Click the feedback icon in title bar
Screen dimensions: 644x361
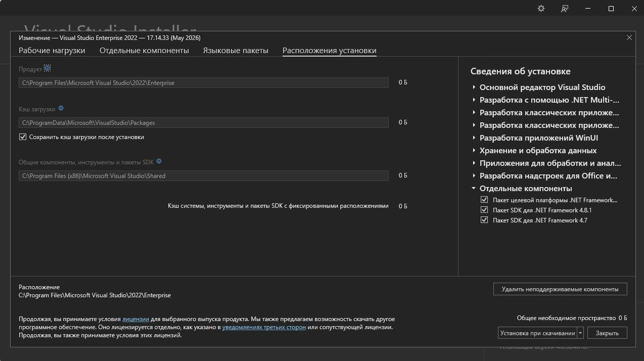[565, 9]
